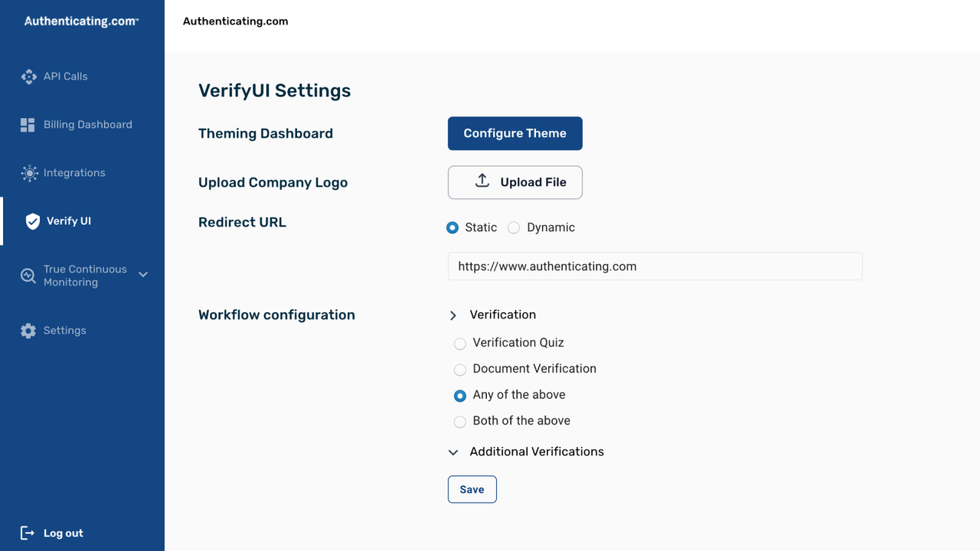The width and height of the screenshot is (980, 551).
Task: Go to Integrations in the sidebar
Action: [x=82, y=173]
